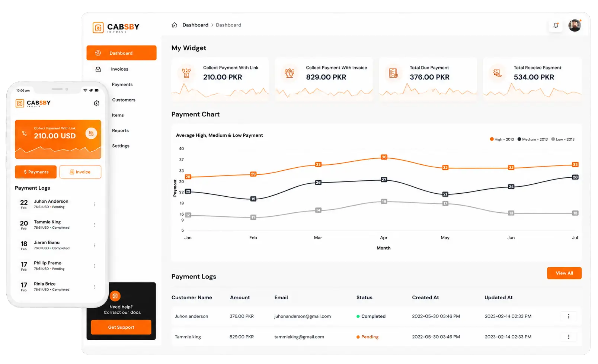Open actions menu for Tammie king row
This screenshot has height=364, width=598.
tap(568, 337)
